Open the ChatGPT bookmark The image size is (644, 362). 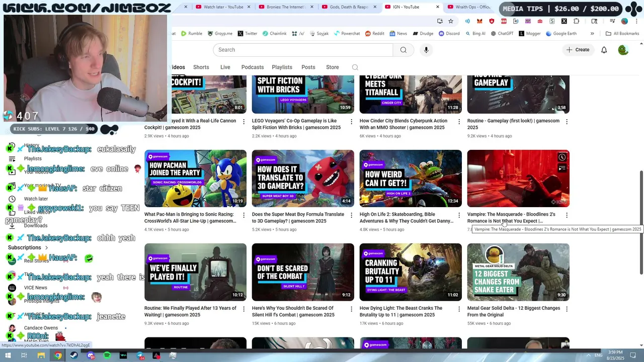(x=502, y=34)
